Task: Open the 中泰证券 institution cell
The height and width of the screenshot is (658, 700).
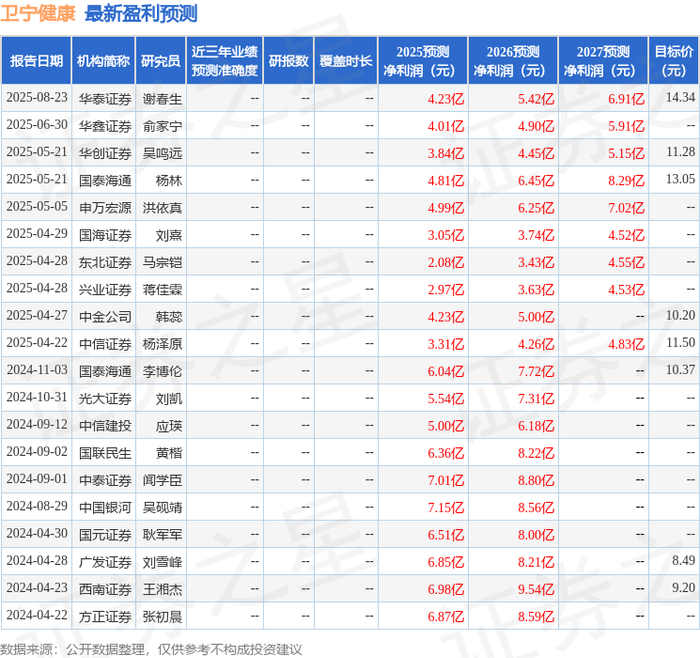Action: [105, 480]
